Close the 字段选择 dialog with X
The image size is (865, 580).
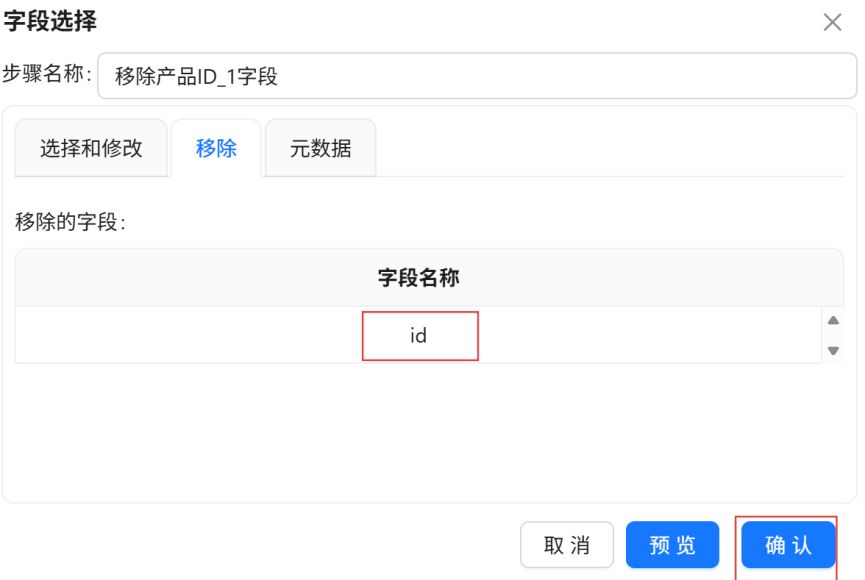(832, 22)
